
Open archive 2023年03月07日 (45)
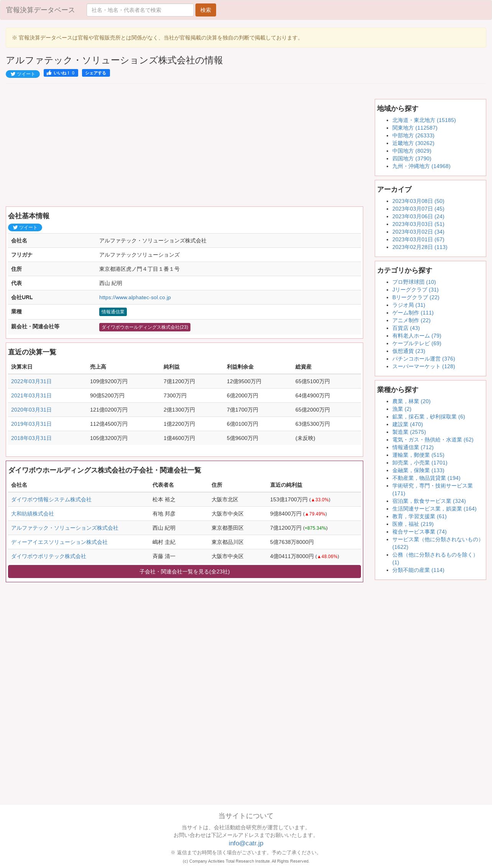coord(418,209)
